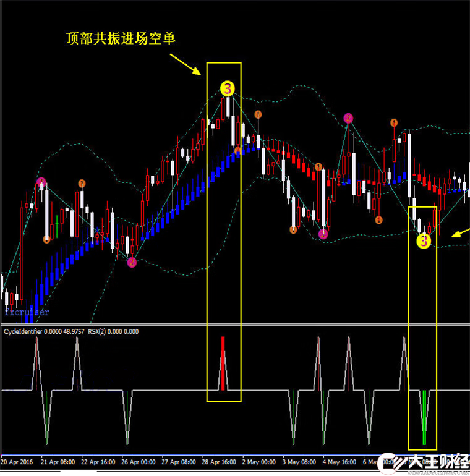Screen dimensions: 470x476
Task: Click the 28 Apr 16:00 time label
Action: (219, 462)
